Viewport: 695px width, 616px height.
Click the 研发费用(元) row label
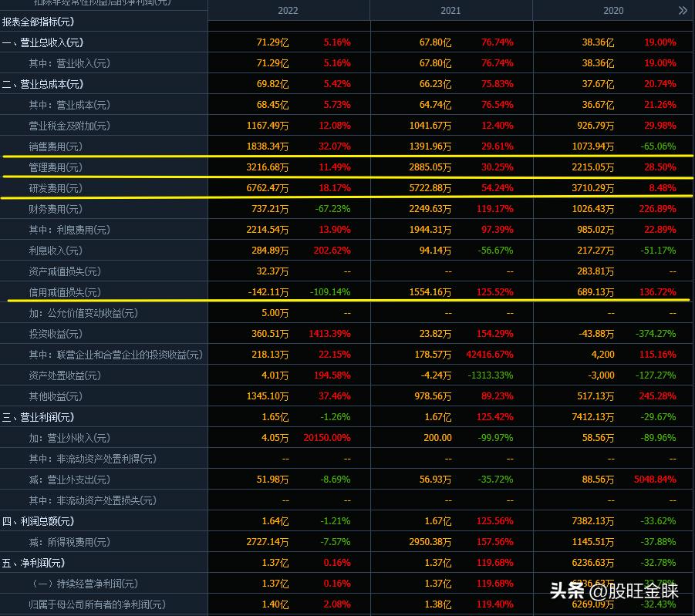click(56, 188)
